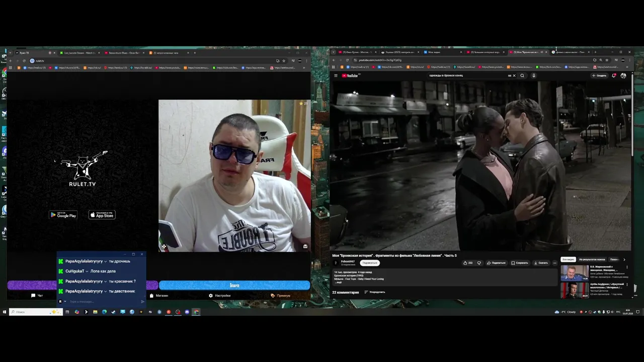The image size is (644, 362).
Task: Expand CuHgukaT message dropdown
Action: tap(87, 271)
